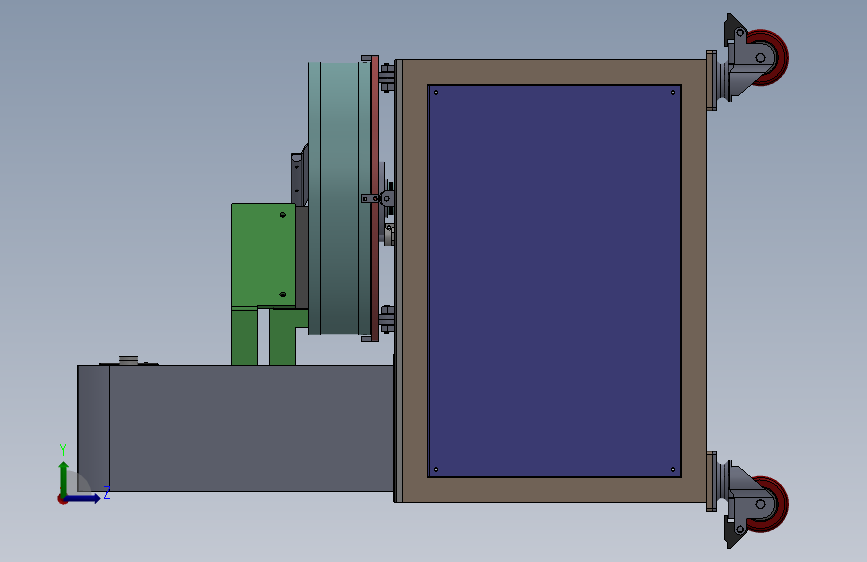
Task: Select the upper screw on the green bracket
Action: (x=283, y=215)
